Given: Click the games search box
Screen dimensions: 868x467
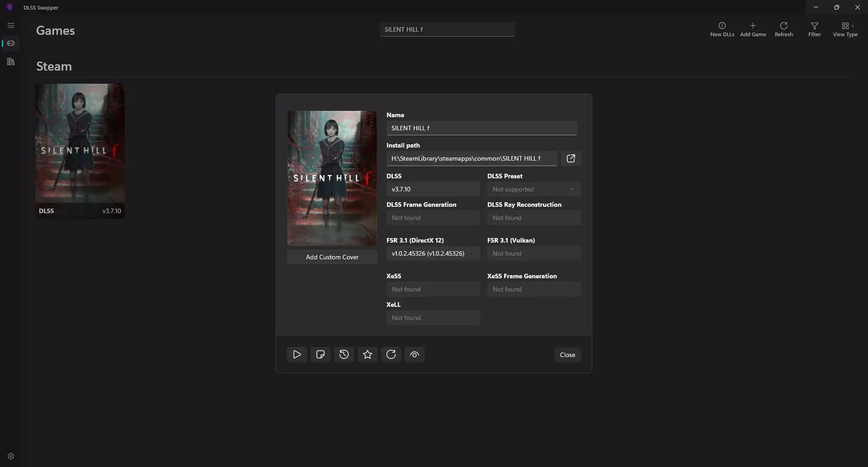Looking at the screenshot, I should click(x=447, y=29).
